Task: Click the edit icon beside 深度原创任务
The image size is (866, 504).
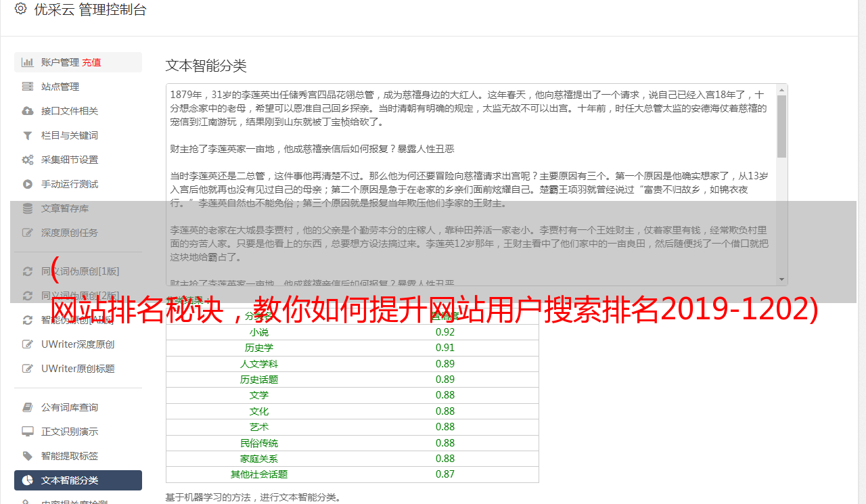Action: [28, 233]
